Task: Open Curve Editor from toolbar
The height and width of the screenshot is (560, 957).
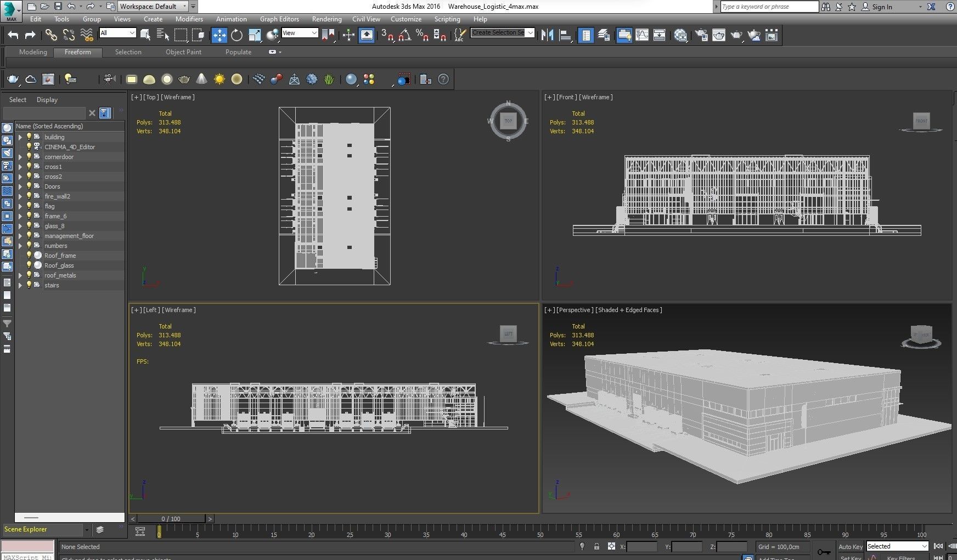Action: pyautogui.click(x=641, y=35)
